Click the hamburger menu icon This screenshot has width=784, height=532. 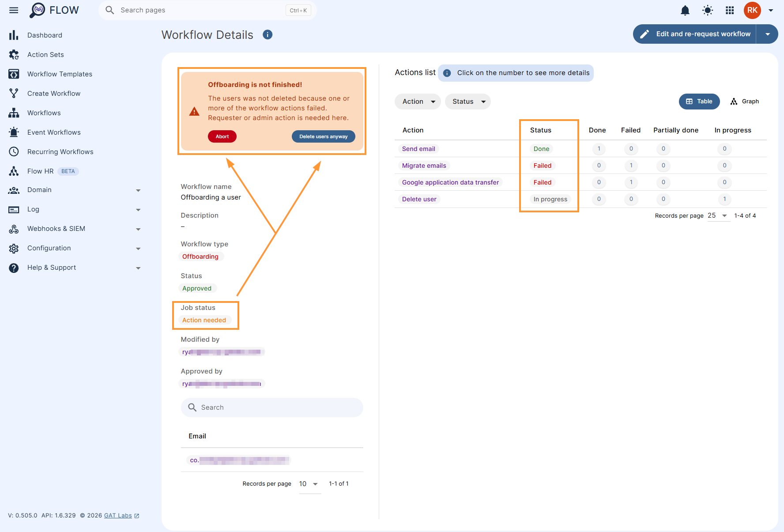[14, 10]
